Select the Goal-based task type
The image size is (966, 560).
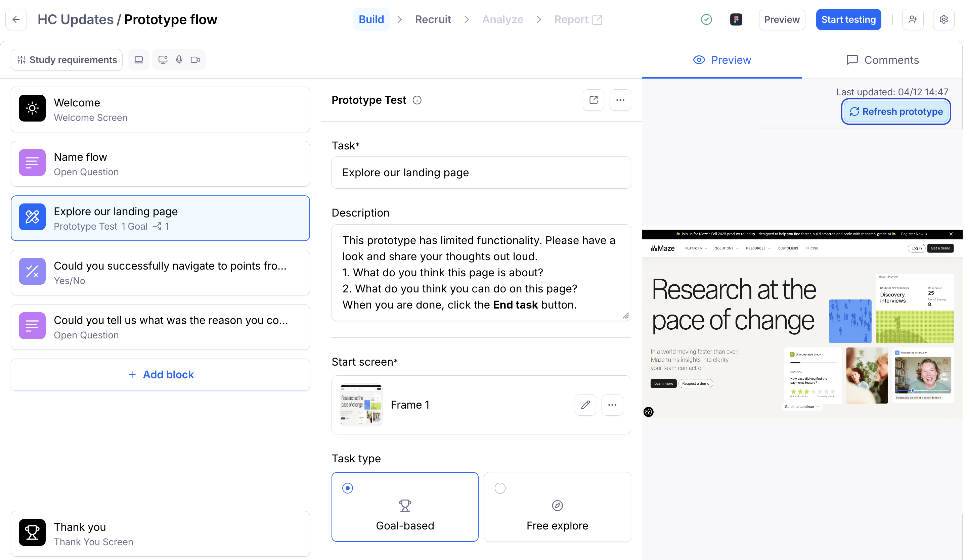[x=405, y=507]
